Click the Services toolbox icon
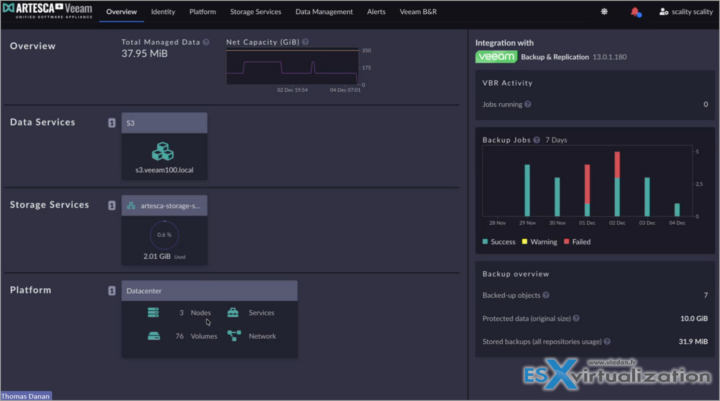 233,313
